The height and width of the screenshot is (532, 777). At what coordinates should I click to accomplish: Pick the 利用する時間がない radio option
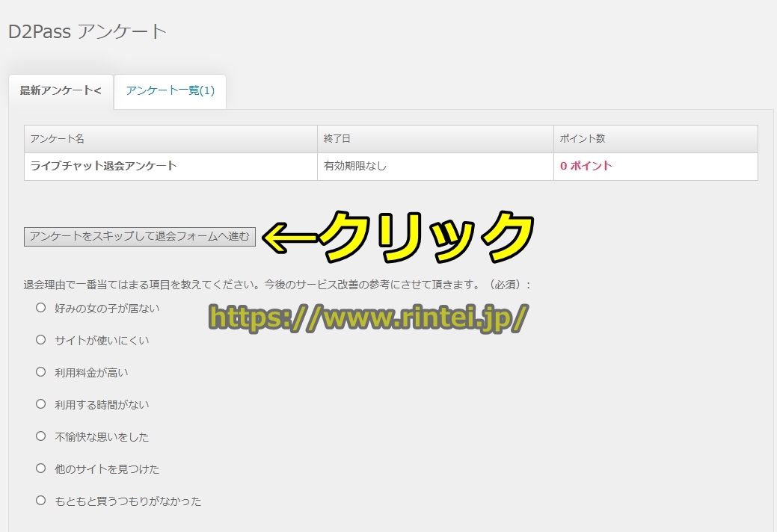coord(41,403)
